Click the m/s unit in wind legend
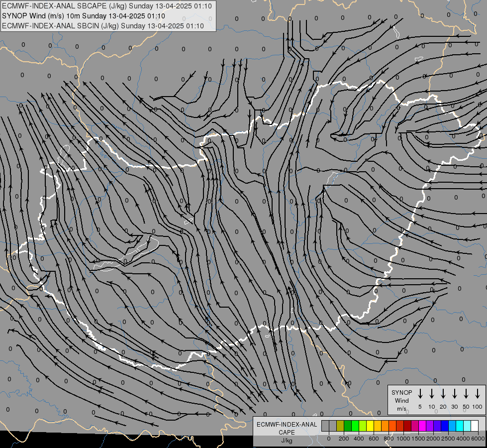 click(x=401, y=409)
